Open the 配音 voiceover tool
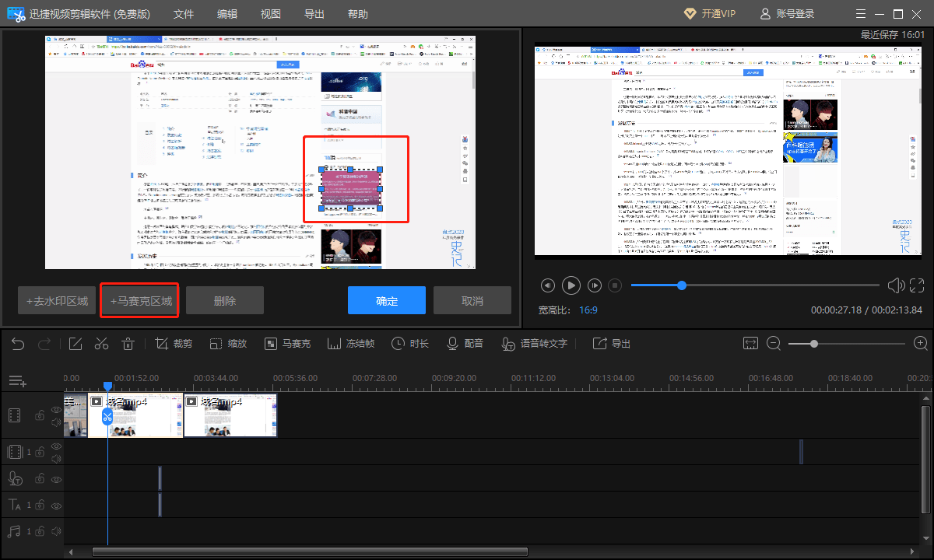The height and width of the screenshot is (560, 934). point(465,344)
